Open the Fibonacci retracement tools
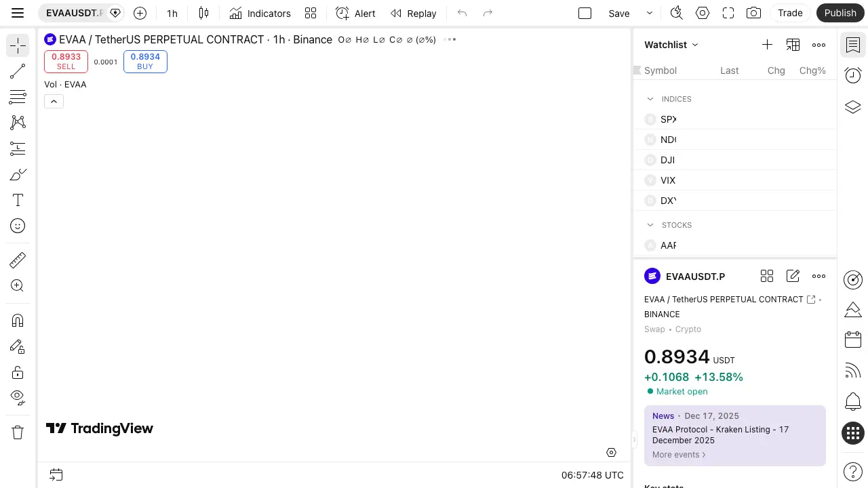This screenshot has height=488, width=868. (18, 97)
